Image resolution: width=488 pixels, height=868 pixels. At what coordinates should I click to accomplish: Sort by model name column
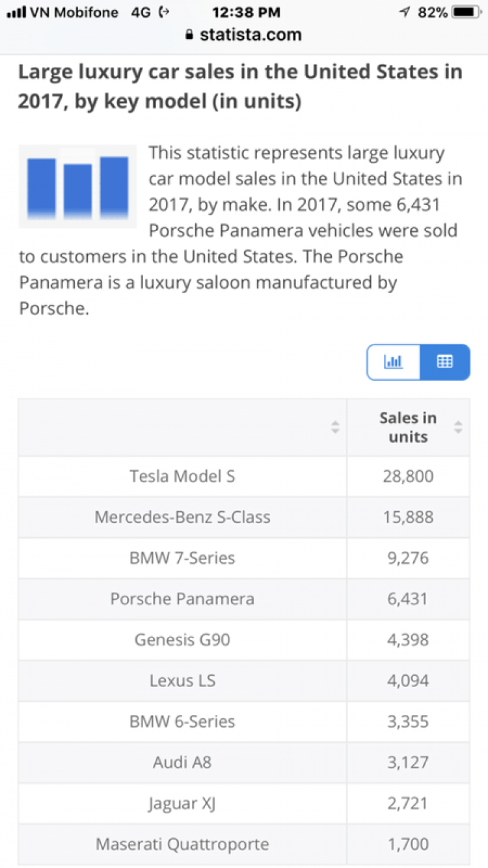click(334, 427)
